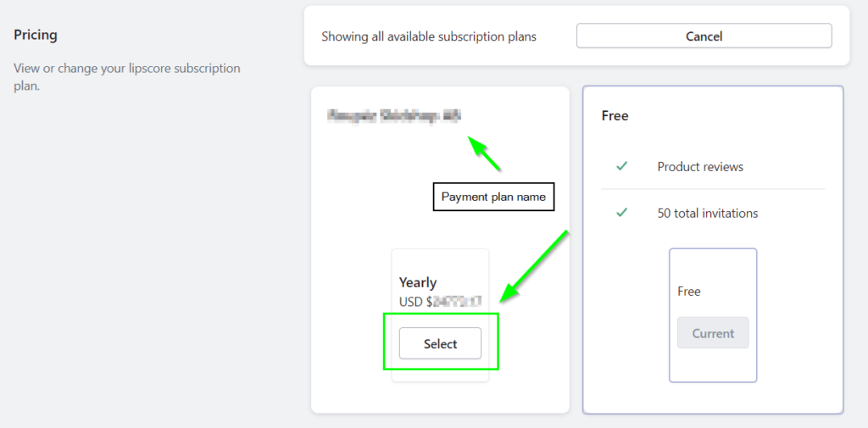Screen dimensions: 868x428
Task: Click the blurred payment plan title
Action: click(394, 115)
